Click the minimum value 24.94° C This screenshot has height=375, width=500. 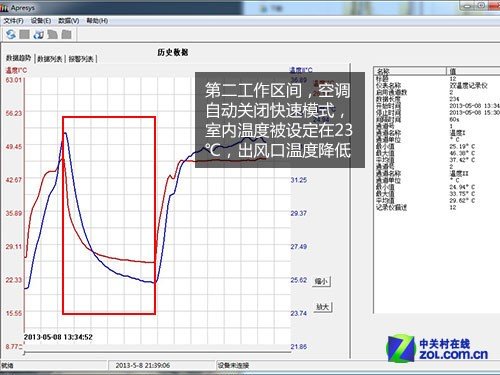pyautogui.click(x=462, y=187)
